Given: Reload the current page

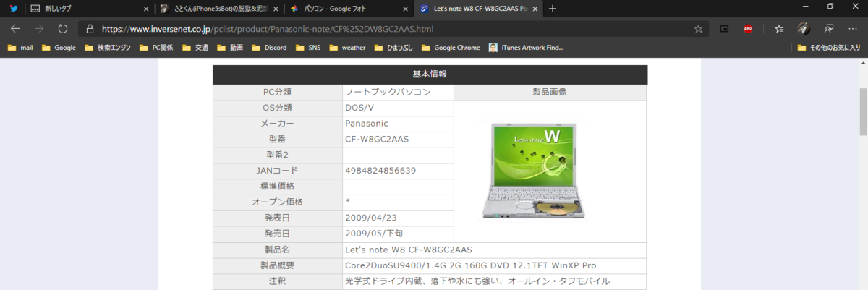Looking at the screenshot, I should coord(63,29).
